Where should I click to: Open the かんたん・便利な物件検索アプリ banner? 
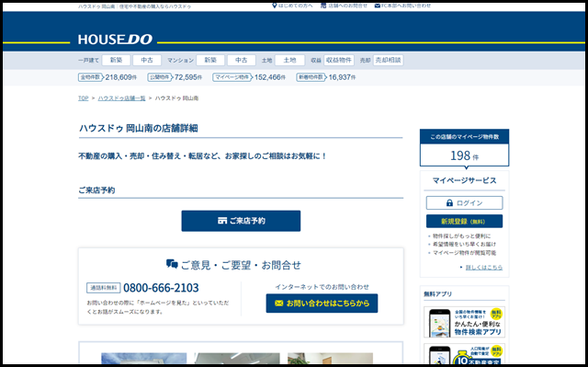click(x=464, y=322)
